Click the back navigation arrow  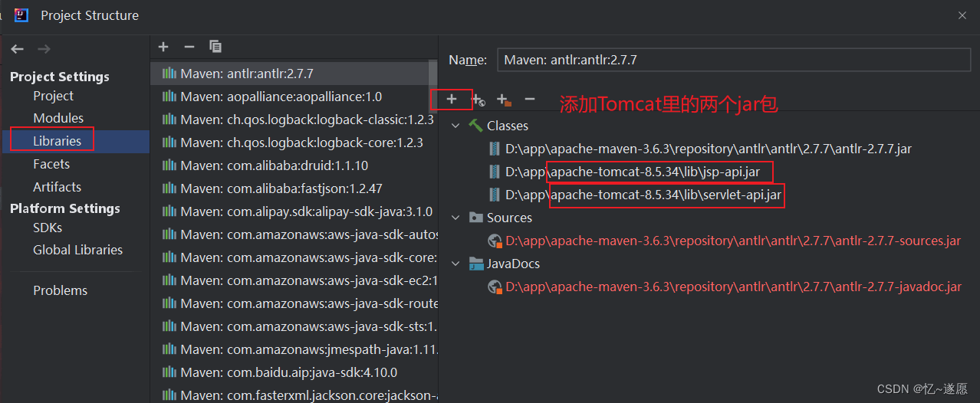point(17,49)
